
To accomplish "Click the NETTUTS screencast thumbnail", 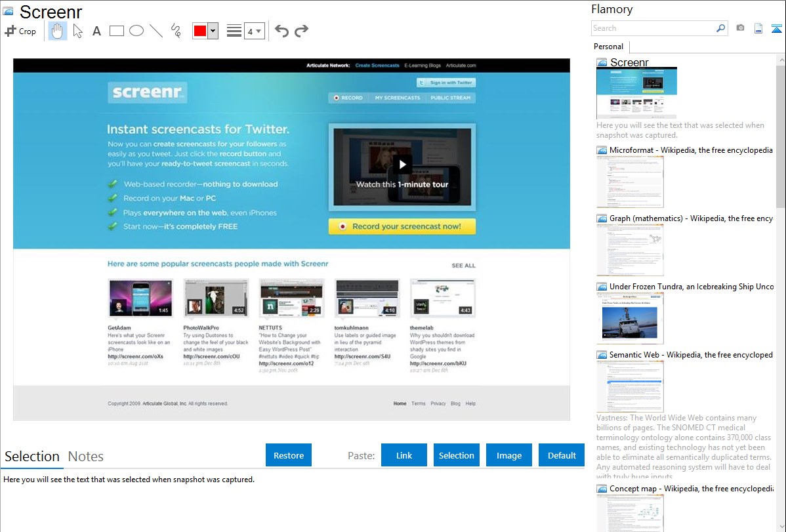I will [x=292, y=298].
